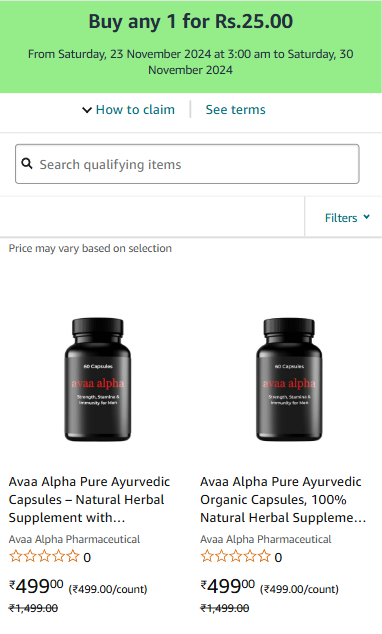Screen dimensions: 382x634
Task: Click the left product's ₹499 price
Action: pyautogui.click(x=36, y=586)
